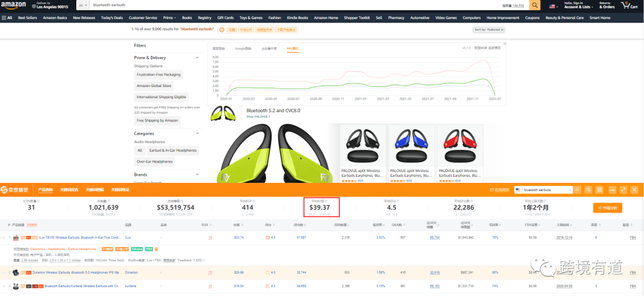644x296 pixels.
Task: Open 在线咨询 online chat link
Action: coord(500,190)
